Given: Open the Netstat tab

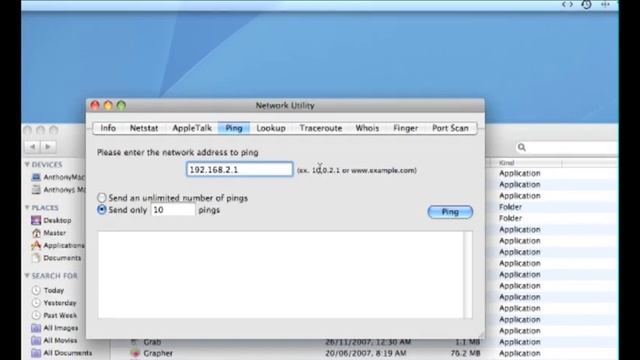Looking at the screenshot, I should point(144,128).
